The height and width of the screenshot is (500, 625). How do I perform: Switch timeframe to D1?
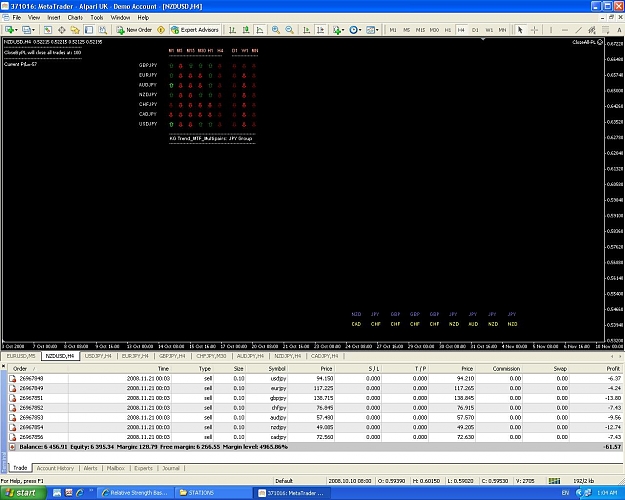pos(475,30)
